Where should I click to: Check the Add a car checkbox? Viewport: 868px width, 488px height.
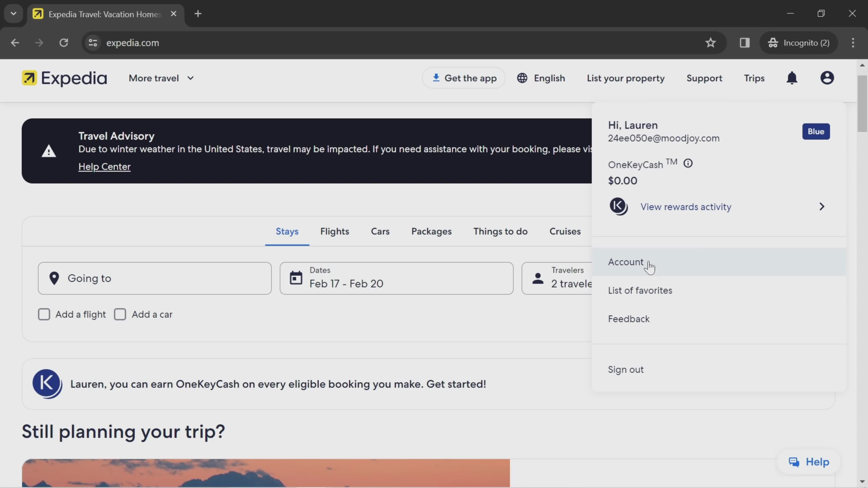click(120, 314)
